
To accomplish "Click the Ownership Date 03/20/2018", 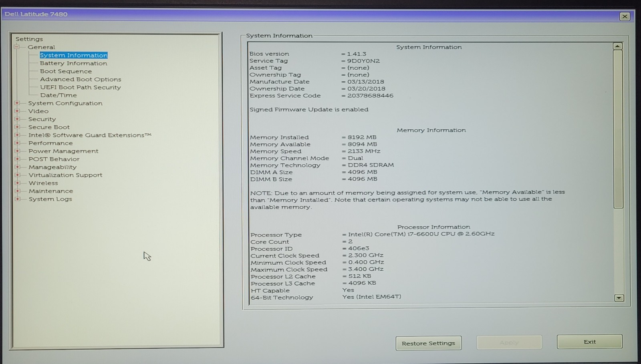I will (367, 89).
